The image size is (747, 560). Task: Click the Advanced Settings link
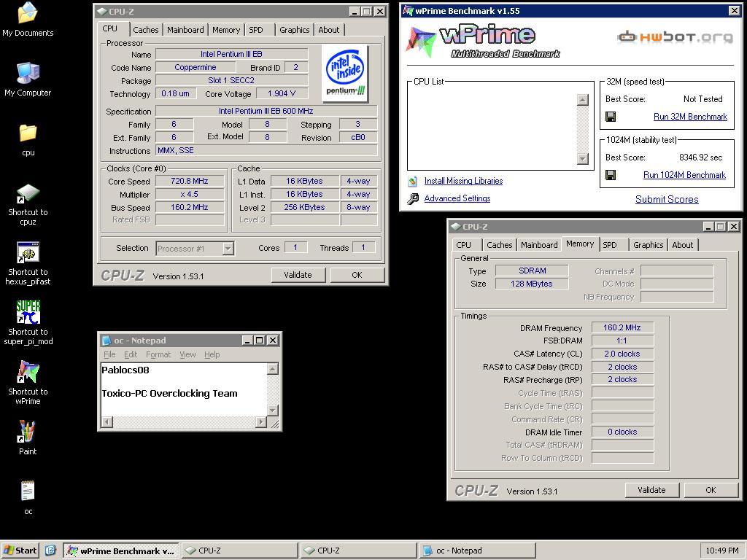tap(457, 198)
